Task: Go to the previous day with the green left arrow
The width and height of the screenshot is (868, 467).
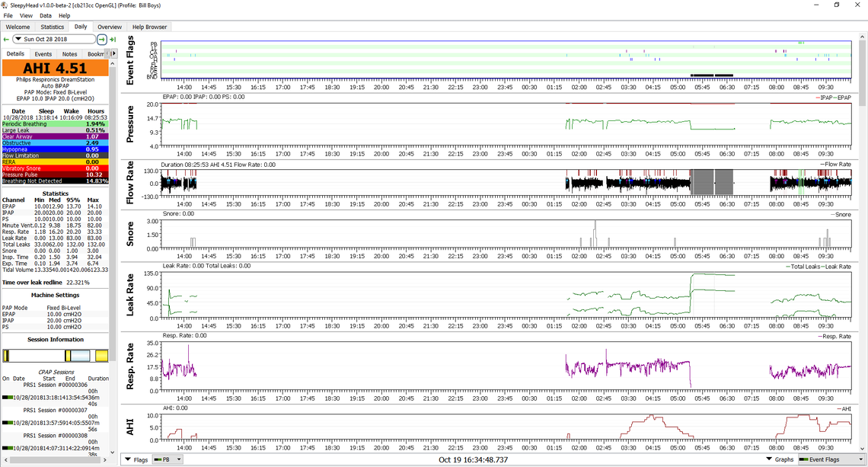Action: 6,40
